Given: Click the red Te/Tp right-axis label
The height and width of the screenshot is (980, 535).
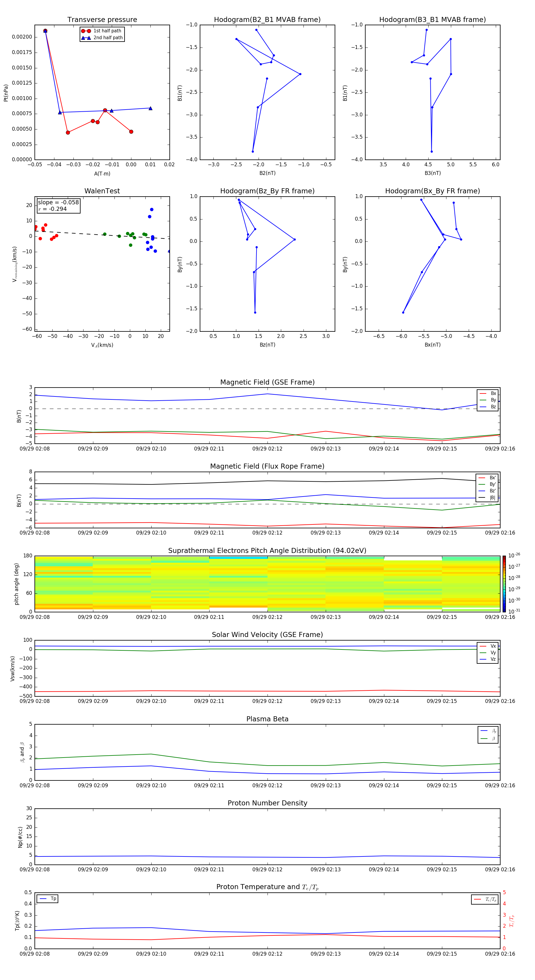Looking at the screenshot, I should click(512, 921).
